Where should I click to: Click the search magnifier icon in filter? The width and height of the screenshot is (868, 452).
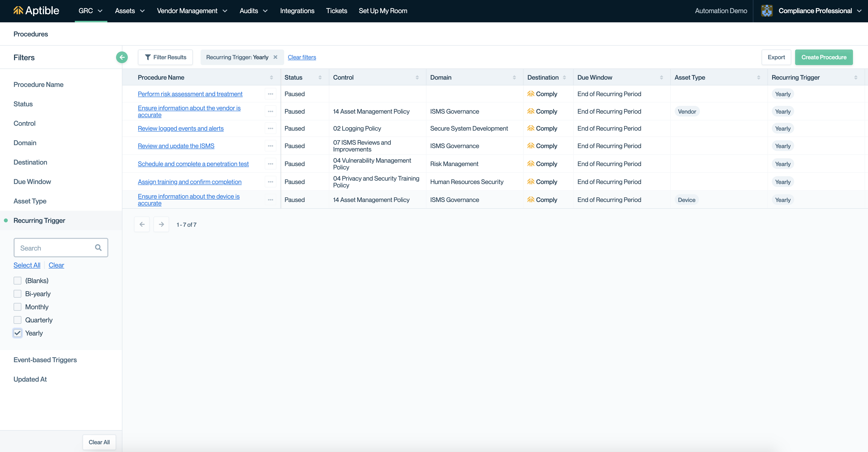pos(98,248)
